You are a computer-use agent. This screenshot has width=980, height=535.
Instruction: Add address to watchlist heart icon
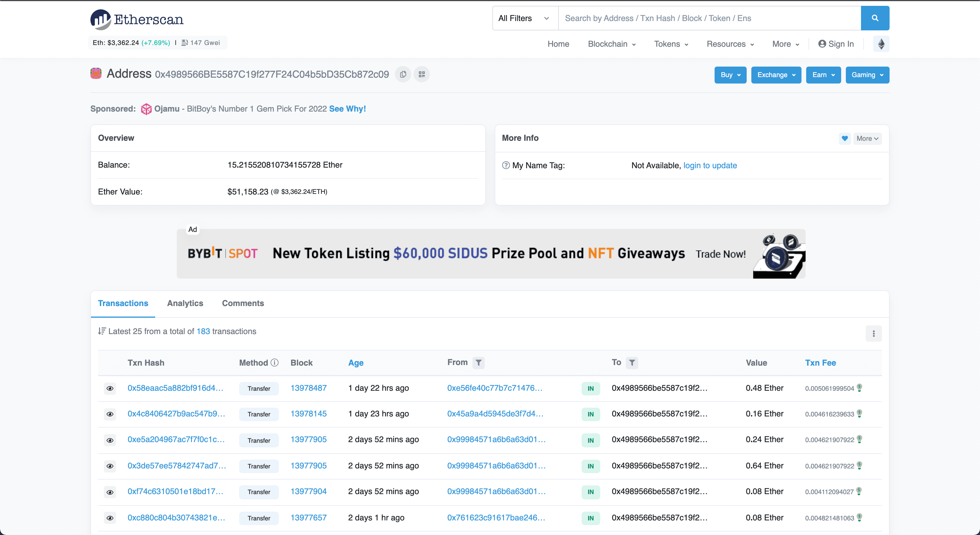point(845,139)
